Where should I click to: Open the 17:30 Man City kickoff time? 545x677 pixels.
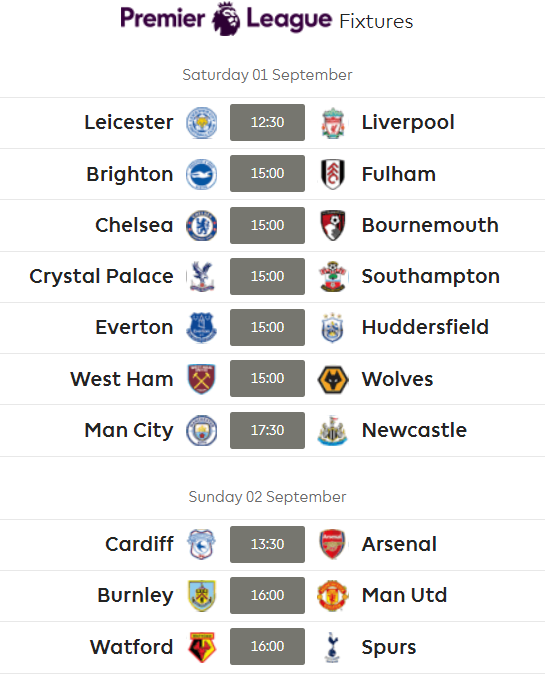tap(267, 430)
